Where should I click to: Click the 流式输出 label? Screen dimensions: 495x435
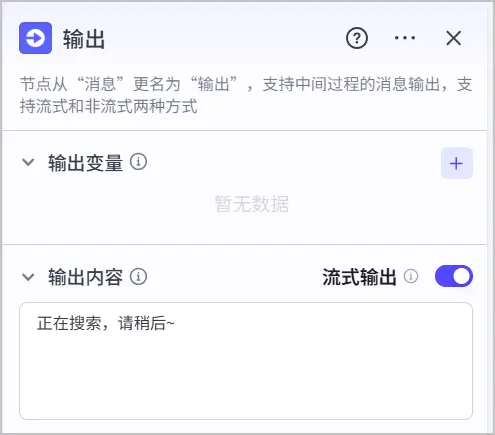pyautogui.click(x=359, y=277)
